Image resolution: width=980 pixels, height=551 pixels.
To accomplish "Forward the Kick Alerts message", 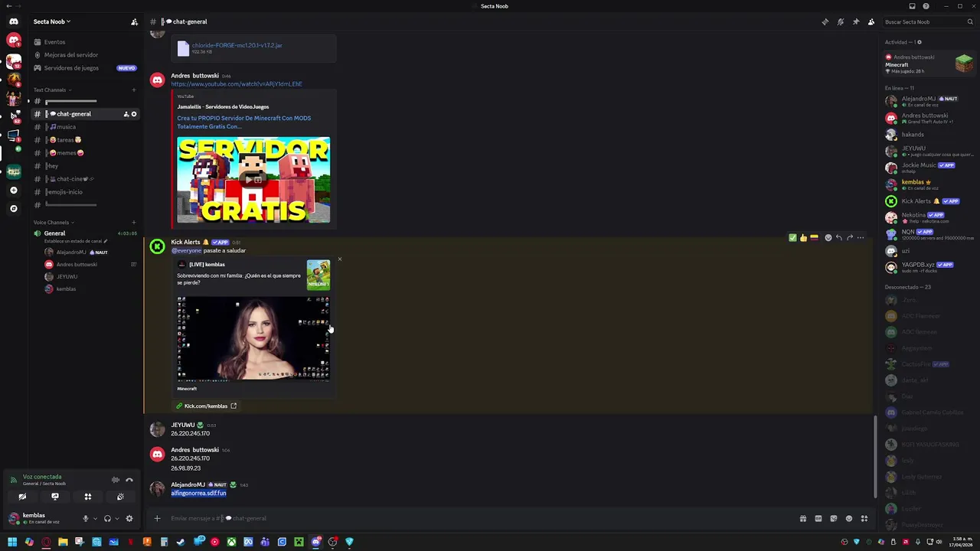I will (x=850, y=238).
